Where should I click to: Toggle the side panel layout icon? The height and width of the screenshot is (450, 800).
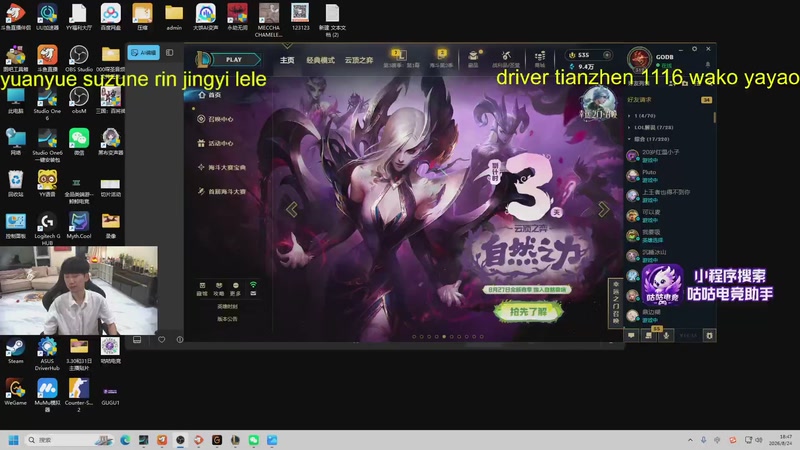coord(169,53)
